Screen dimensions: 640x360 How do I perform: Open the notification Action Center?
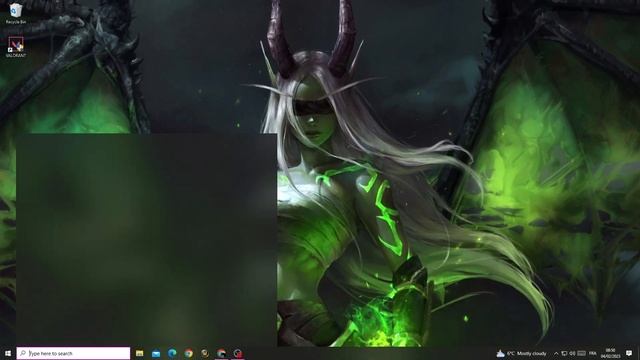[629, 353]
